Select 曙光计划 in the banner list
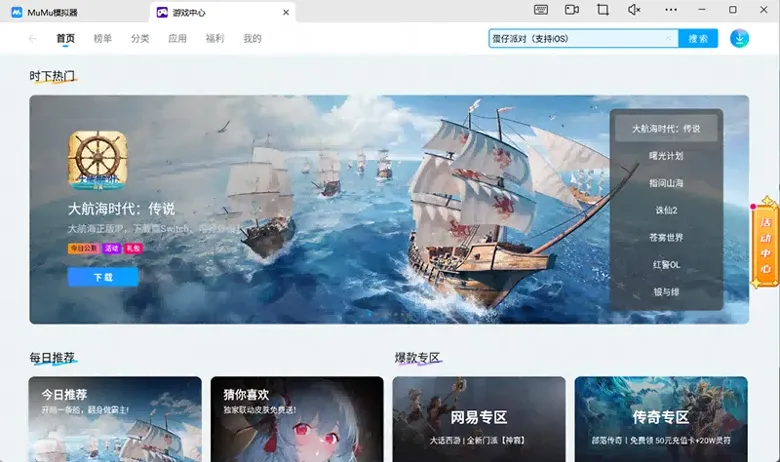 (666, 156)
